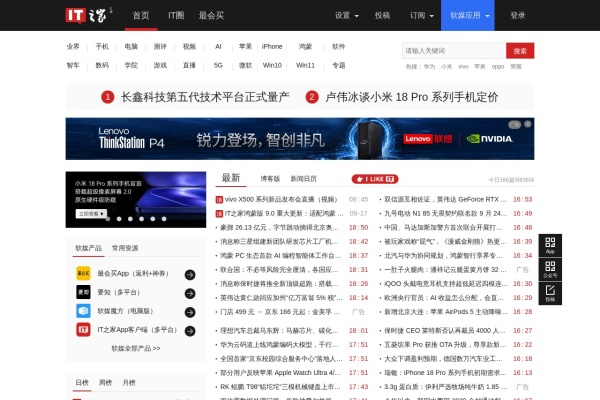This screenshot has width=600, height=400.
Task: Open the 软媒应用 blue dropdown
Action: pos(468,15)
